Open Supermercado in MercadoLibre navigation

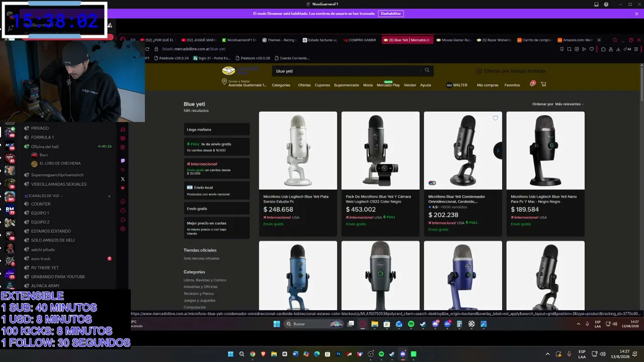point(347,85)
